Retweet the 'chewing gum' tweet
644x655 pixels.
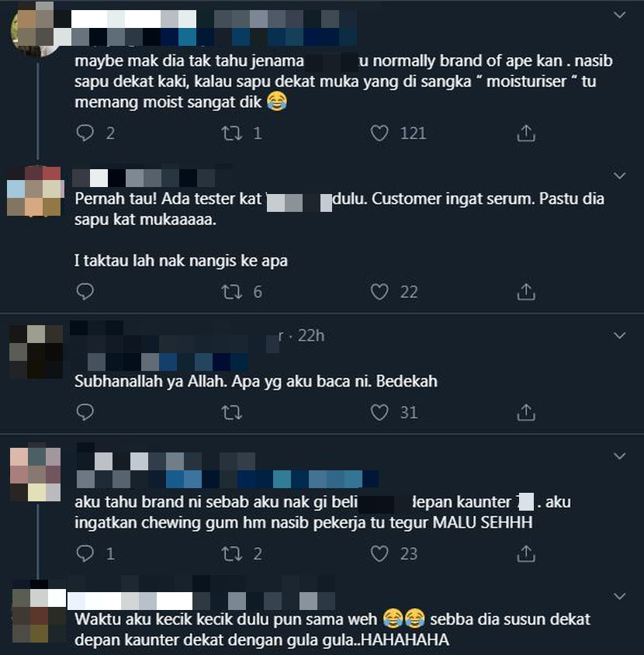231,554
